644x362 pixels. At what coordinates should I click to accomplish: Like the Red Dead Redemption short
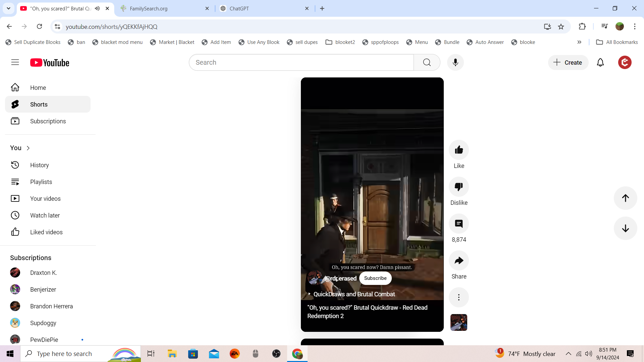[459, 150]
